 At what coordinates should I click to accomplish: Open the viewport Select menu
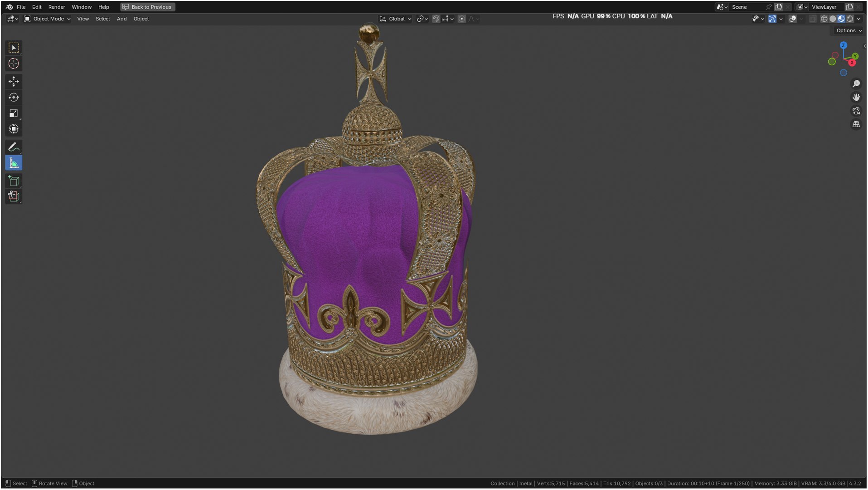click(103, 19)
